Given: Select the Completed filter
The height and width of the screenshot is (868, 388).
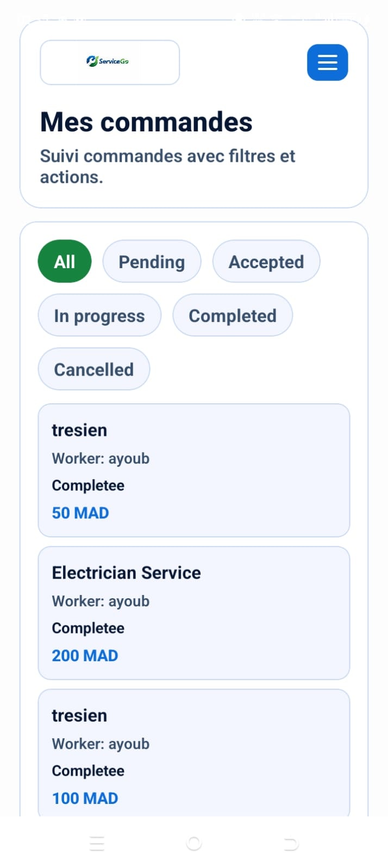Looking at the screenshot, I should (x=233, y=315).
